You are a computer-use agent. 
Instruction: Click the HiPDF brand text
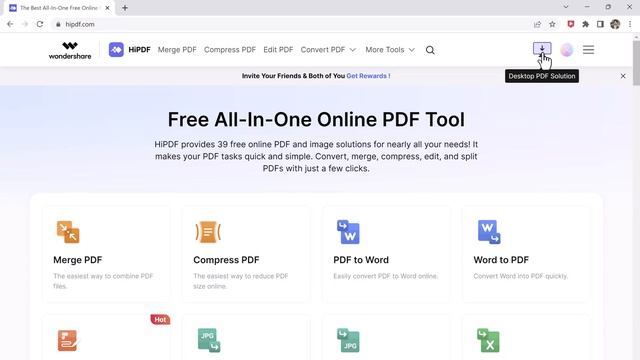139,50
